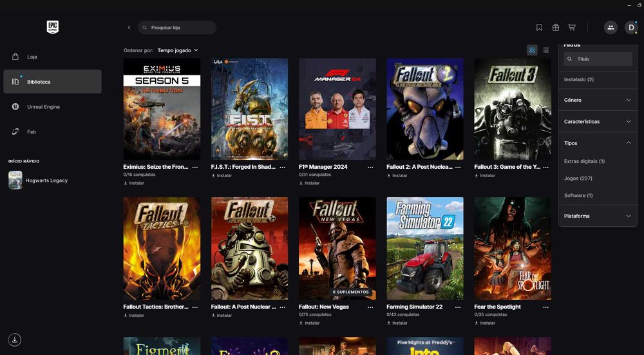Install Fallout: A Post Nuclear game
This screenshot has height=355, width=644.
(x=222, y=316)
